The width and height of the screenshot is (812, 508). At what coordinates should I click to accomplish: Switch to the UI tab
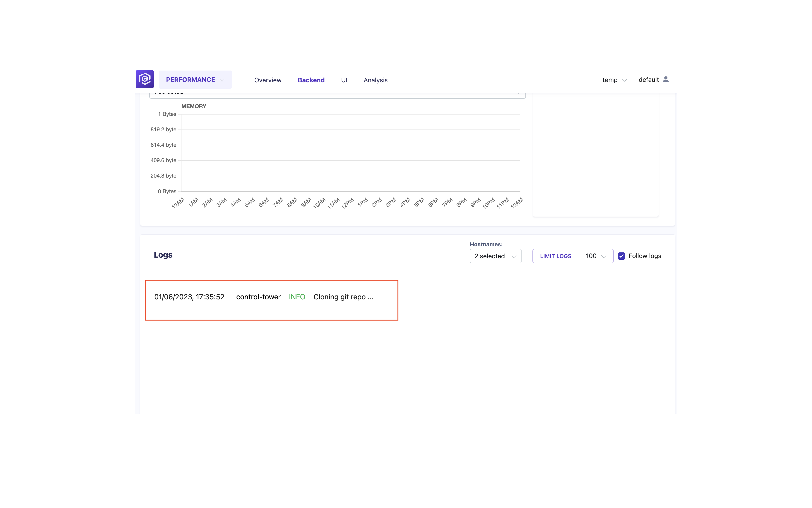point(344,80)
